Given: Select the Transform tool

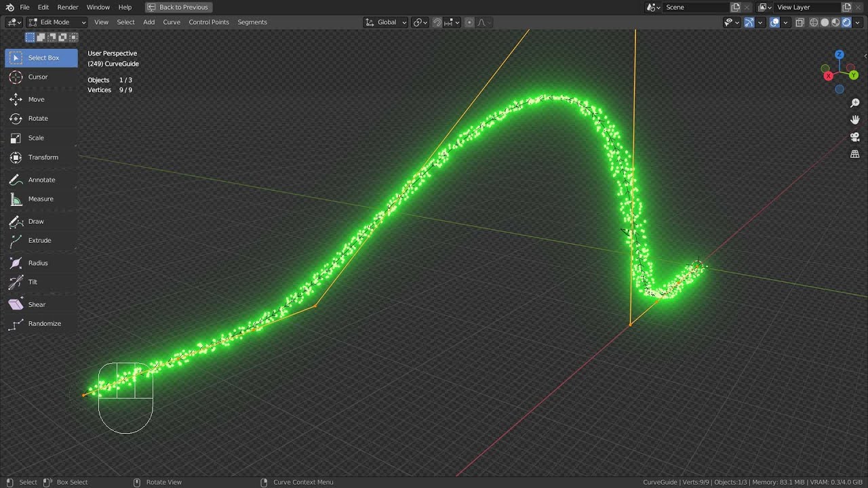Looking at the screenshot, I should [41, 157].
